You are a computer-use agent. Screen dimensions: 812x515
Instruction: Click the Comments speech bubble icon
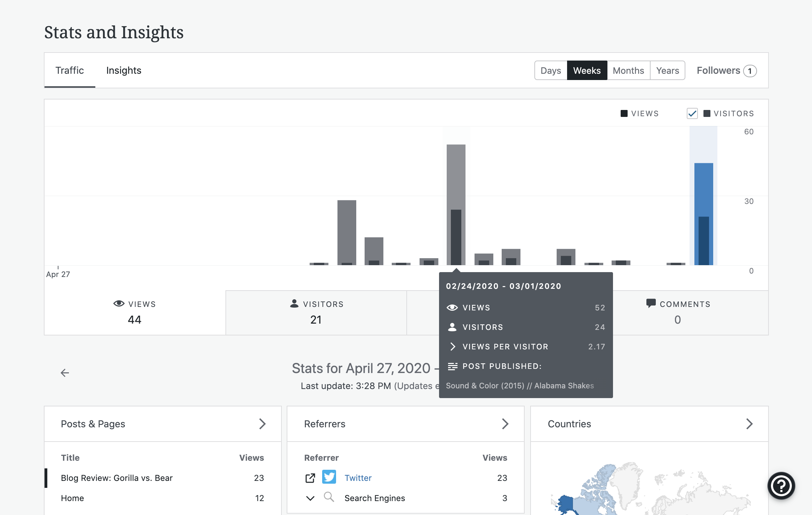(651, 303)
